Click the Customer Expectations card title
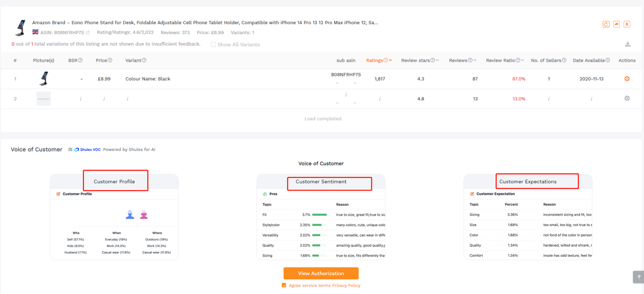 point(528,182)
